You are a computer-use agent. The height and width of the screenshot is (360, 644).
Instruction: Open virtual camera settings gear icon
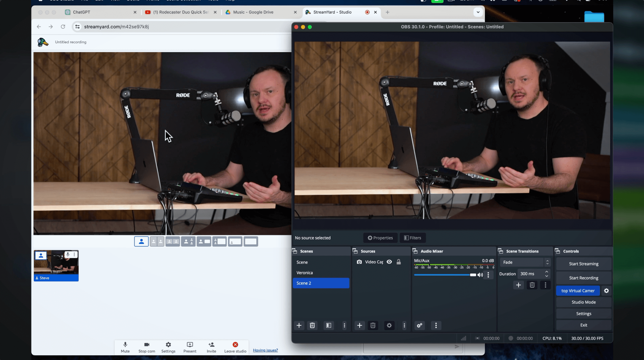coord(606,291)
